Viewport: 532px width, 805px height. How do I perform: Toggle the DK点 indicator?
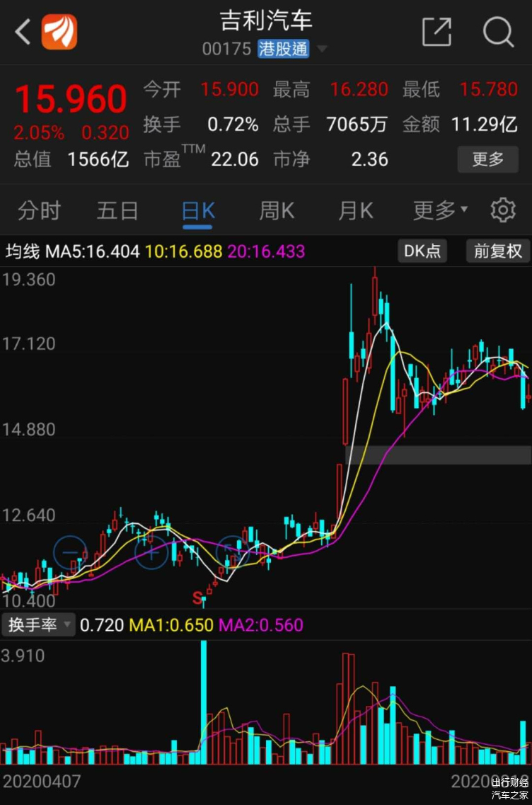(422, 251)
